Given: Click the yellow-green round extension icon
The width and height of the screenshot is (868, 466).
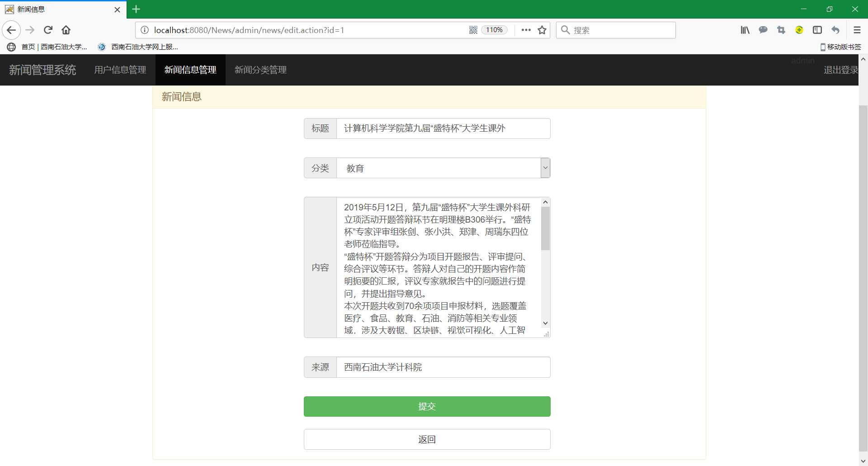Looking at the screenshot, I should point(799,30).
